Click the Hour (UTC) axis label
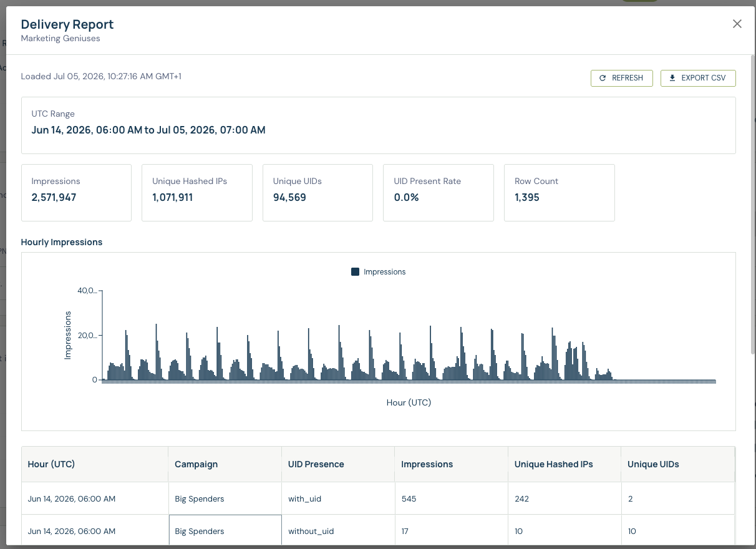This screenshot has width=756, height=549. click(409, 402)
